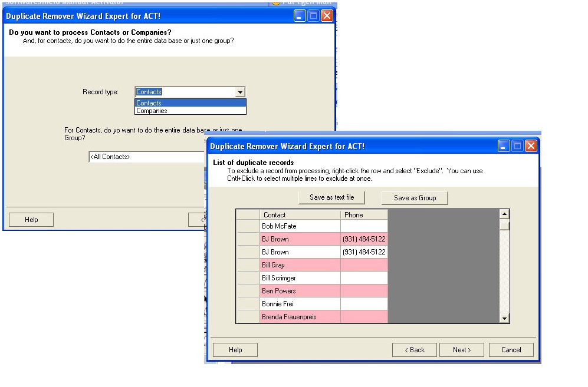The height and width of the screenshot is (387, 588).
Task: Click the scroll up arrow of the duplicates list
Action: coord(504,214)
